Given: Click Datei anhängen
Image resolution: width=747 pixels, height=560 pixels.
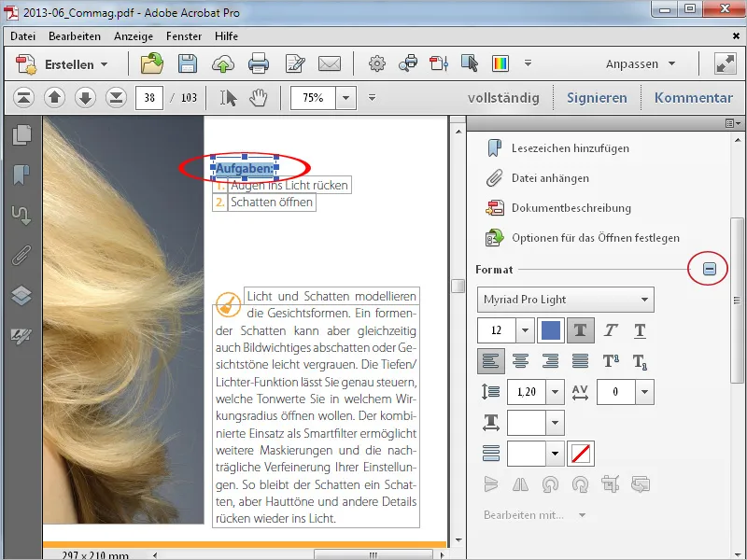Looking at the screenshot, I should [x=538, y=178].
